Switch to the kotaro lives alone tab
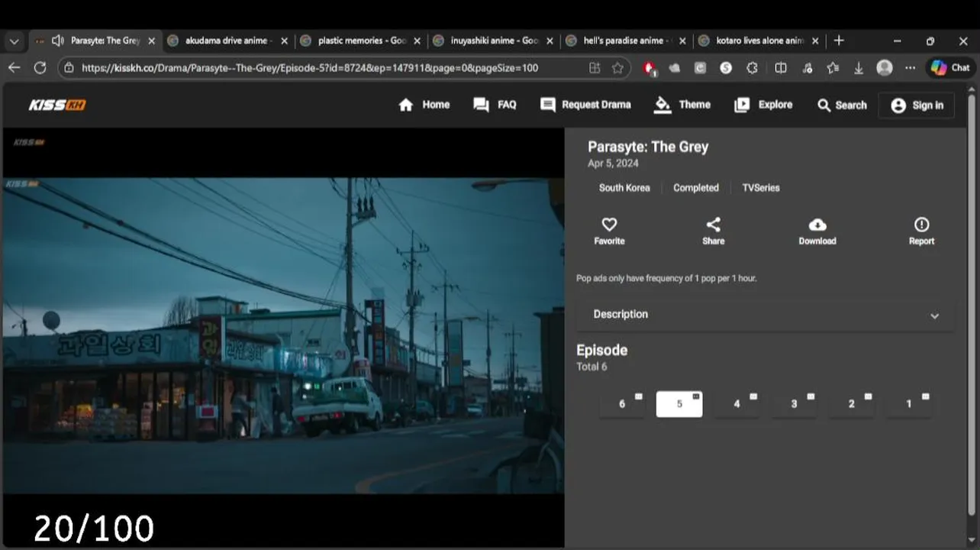 [759, 40]
